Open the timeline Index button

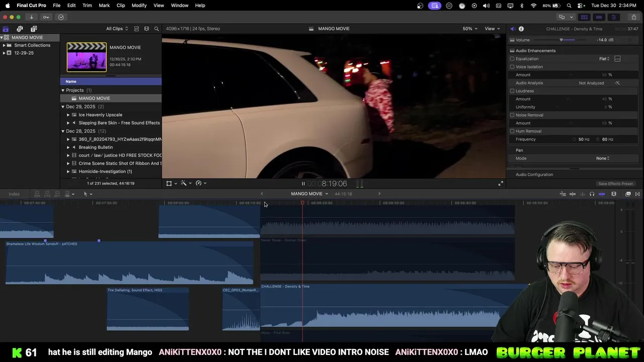(x=14, y=194)
